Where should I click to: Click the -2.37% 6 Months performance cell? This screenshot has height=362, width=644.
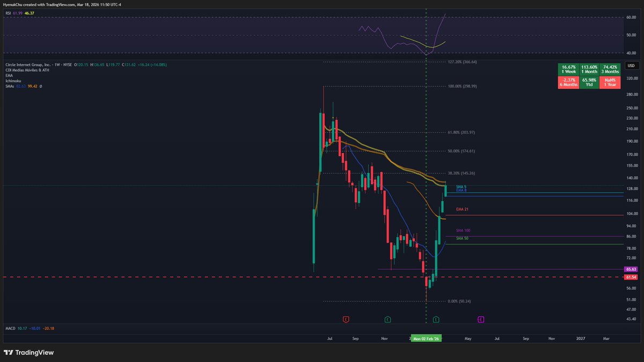pyautogui.click(x=568, y=82)
